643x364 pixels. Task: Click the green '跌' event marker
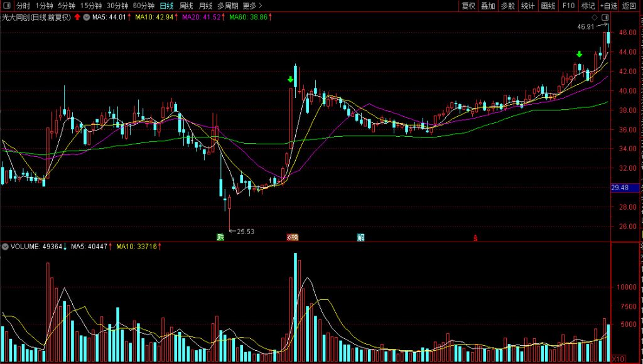tap(220, 237)
